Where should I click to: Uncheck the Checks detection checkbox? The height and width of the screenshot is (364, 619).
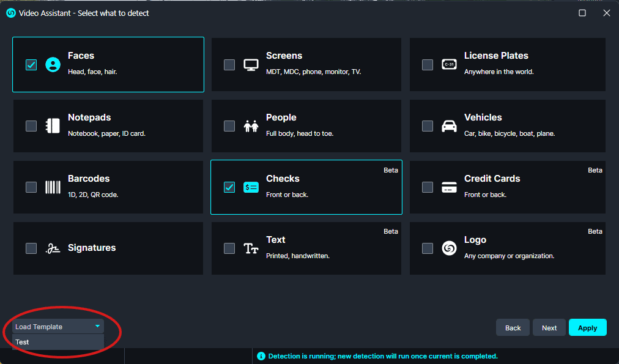click(229, 187)
